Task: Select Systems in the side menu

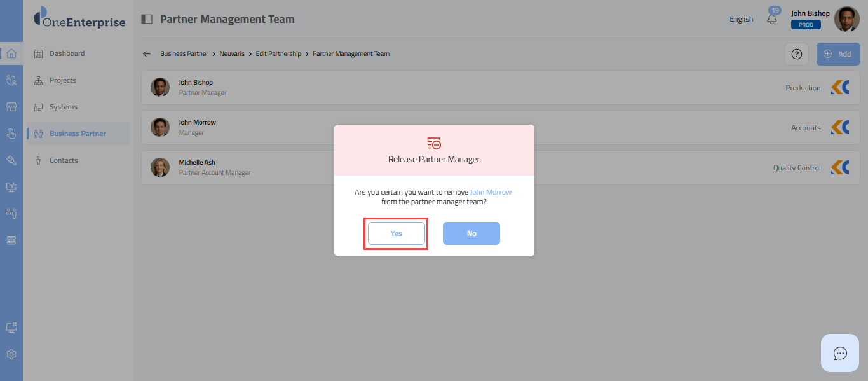Action: click(x=63, y=107)
